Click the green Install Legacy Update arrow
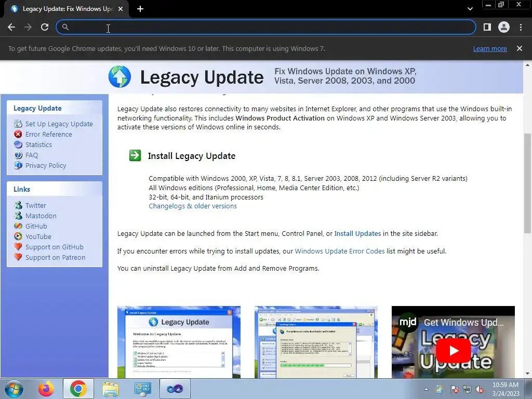Image resolution: width=532 pixels, height=399 pixels. [135, 156]
